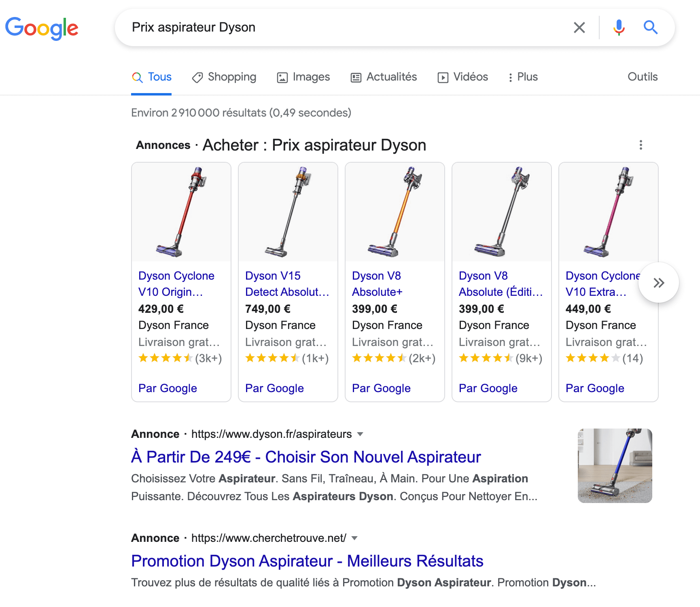This screenshot has height=607, width=700.
Task: Open the vacuum thumbnail beside the Dyson ad
Action: [x=615, y=465]
